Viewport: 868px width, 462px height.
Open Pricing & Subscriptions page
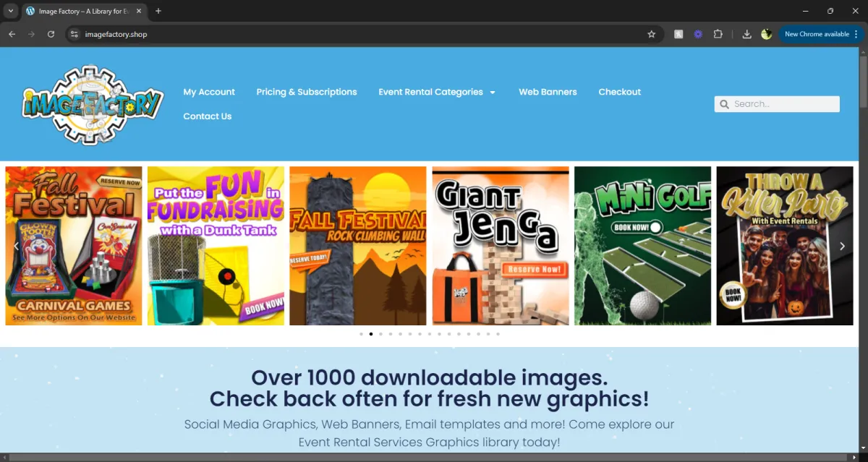pyautogui.click(x=307, y=92)
